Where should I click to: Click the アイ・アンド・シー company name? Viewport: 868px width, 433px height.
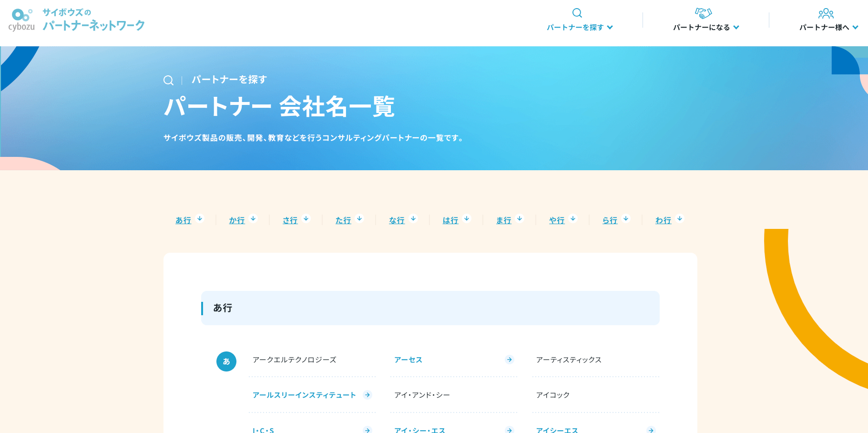coord(422,395)
